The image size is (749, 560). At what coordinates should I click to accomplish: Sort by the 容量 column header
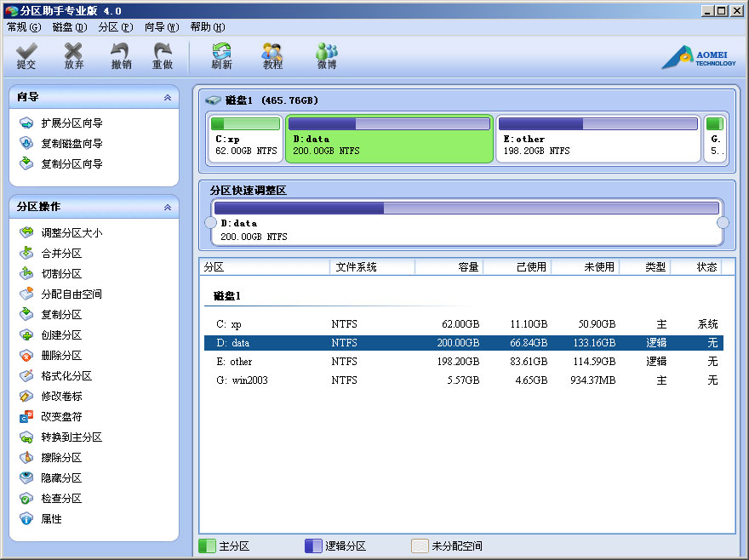(x=449, y=267)
